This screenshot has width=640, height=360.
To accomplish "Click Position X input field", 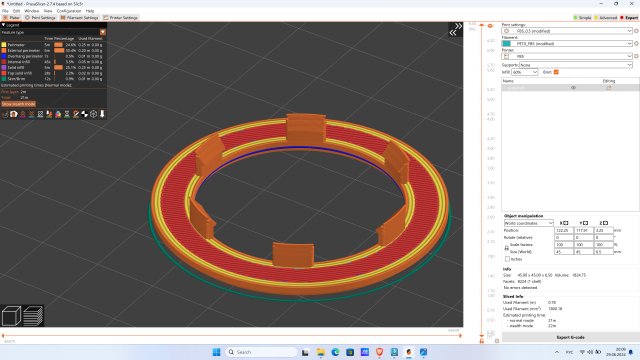I will (563, 231).
